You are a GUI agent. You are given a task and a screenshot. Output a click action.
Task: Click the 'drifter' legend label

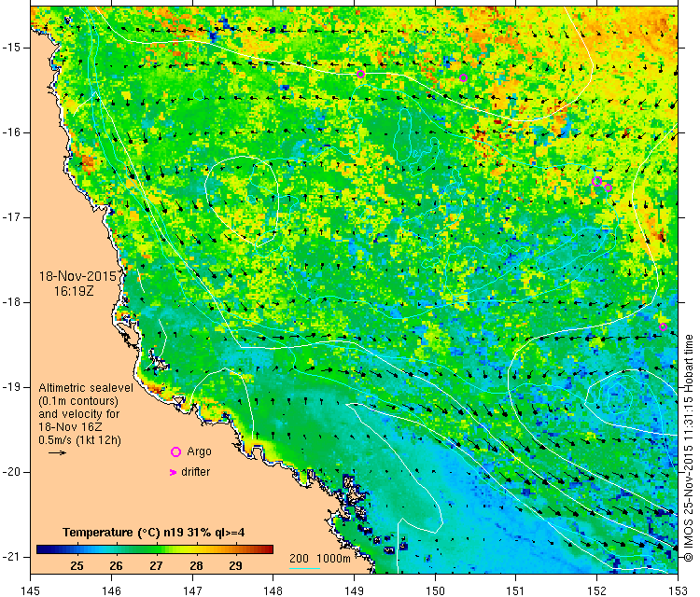pyautogui.click(x=196, y=472)
